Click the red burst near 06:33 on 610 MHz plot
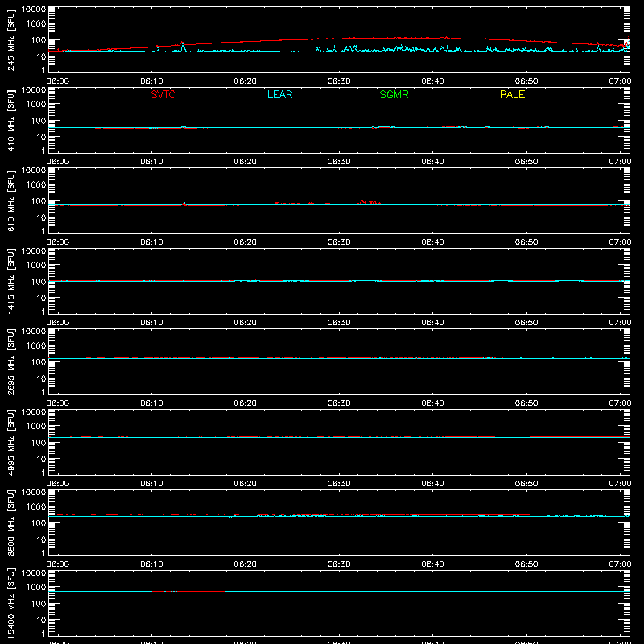Image resolution: width=644 pixels, height=644 pixels. pyautogui.click(x=369, y=202)
